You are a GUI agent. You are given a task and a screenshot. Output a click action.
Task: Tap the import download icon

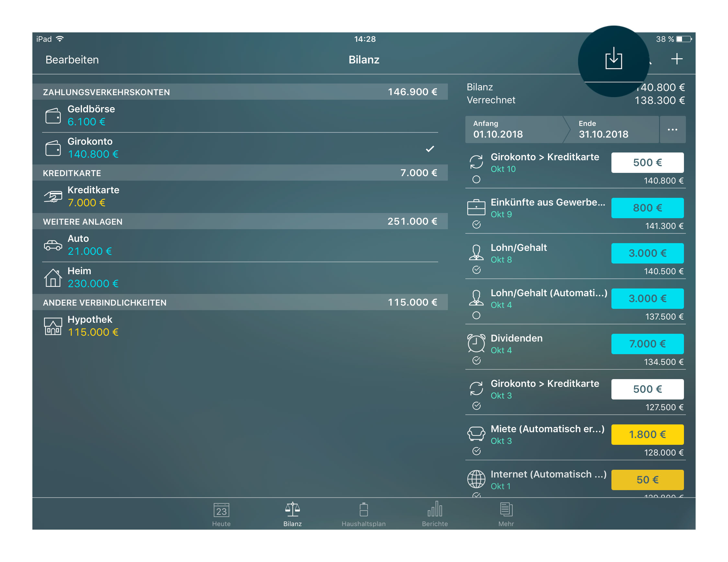613,59
